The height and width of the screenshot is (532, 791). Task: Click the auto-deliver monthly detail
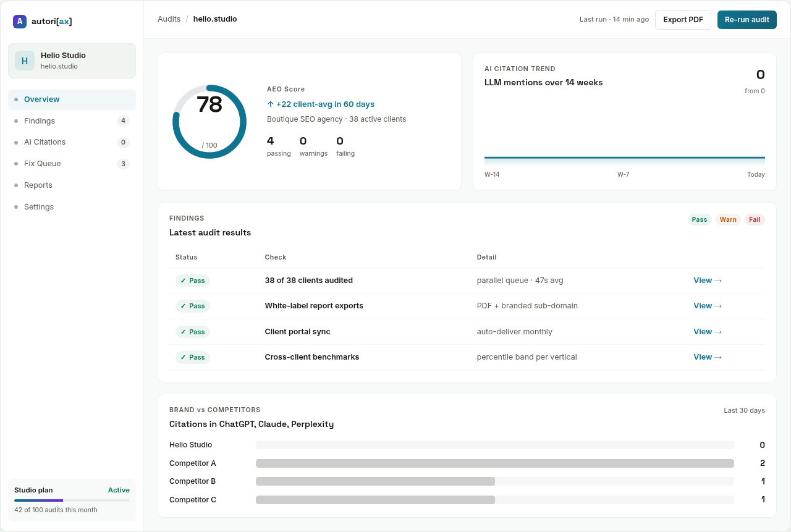point(515,332)
